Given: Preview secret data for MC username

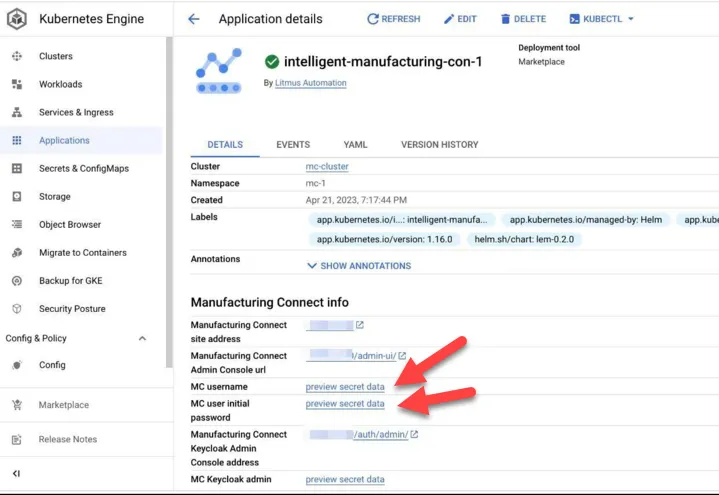Looking at the screenshot, I should pyautogui.click(x=345, y=387).
